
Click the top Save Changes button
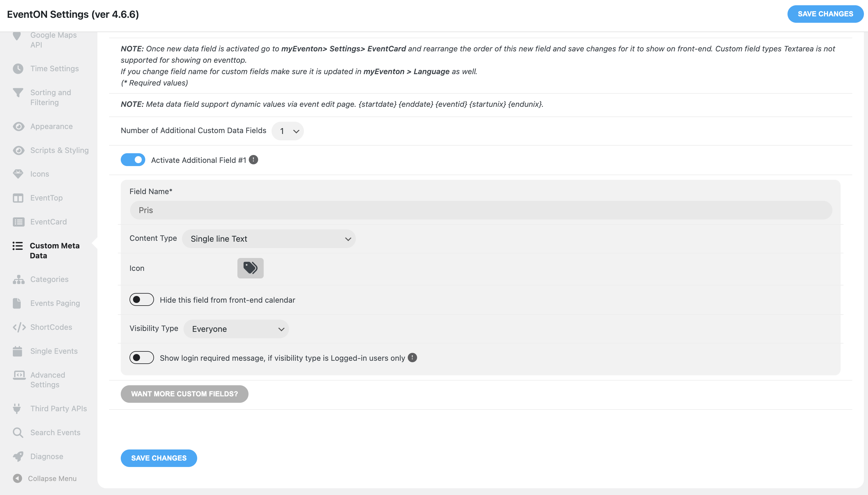point(825,14)
